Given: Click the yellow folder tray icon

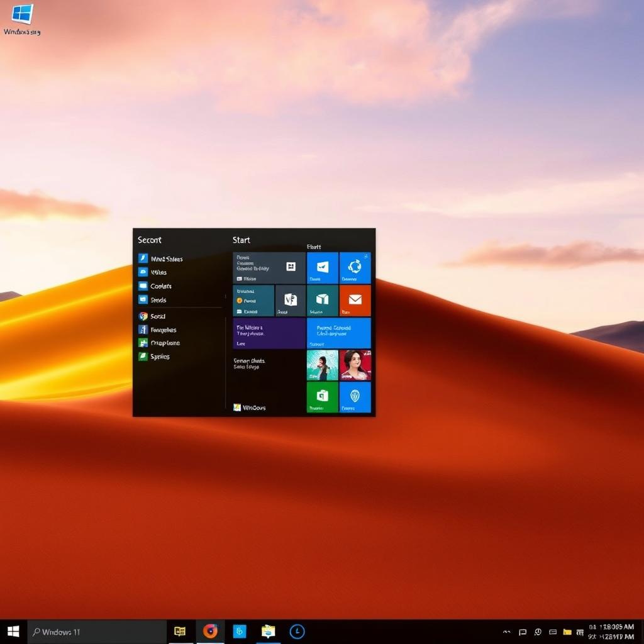Looking at the screenshot, I should 567,632.
